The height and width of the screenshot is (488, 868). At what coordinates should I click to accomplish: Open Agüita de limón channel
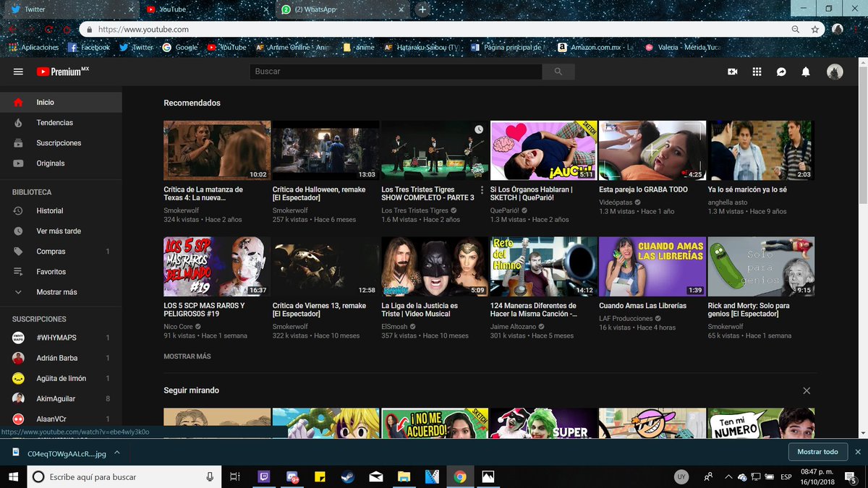tap(61, 378)
